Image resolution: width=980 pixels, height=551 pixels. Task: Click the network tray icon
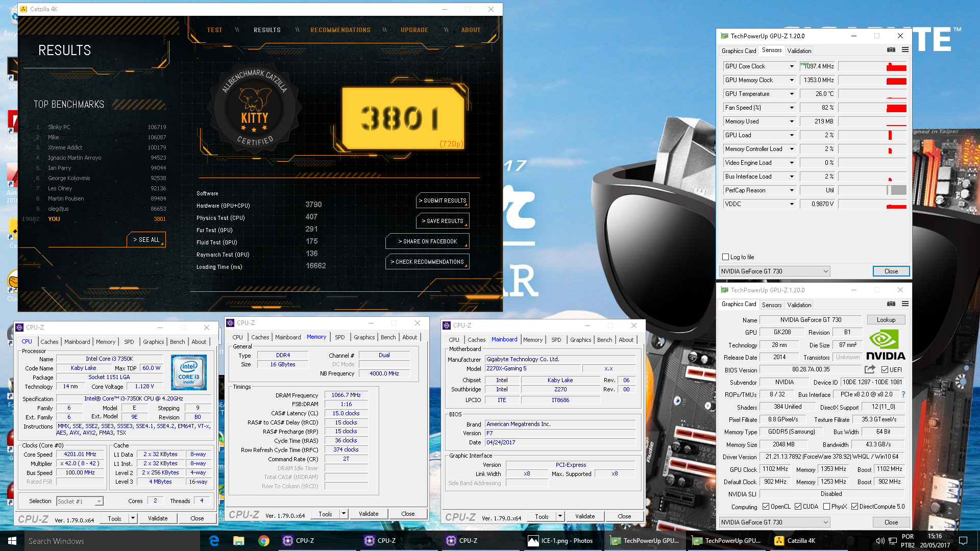(x=893, y=541)
